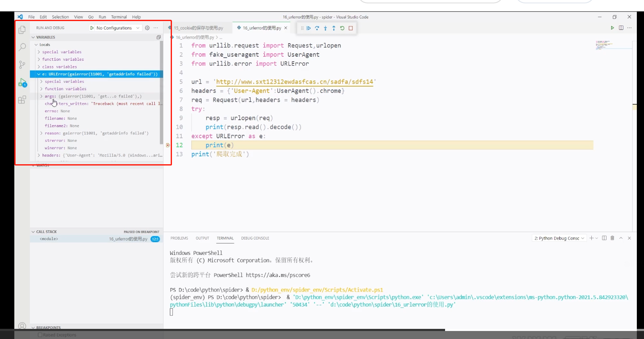Collapse the VARIABLES section

(x=33, y=37)
